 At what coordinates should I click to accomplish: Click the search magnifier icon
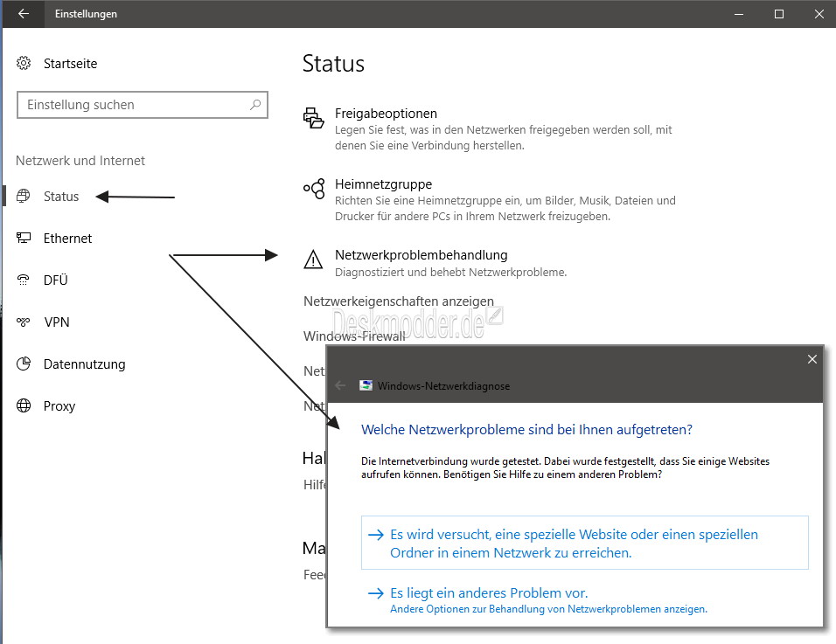[255, 104]
